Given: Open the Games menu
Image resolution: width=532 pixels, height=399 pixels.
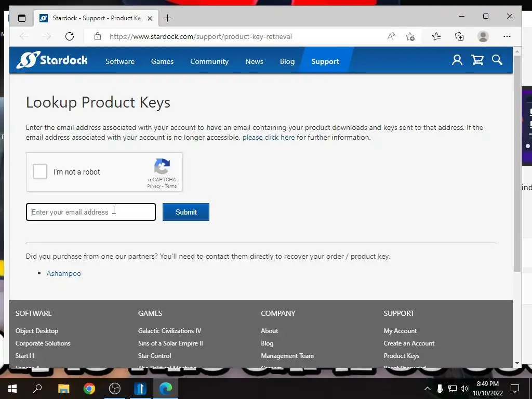Looking at the screenshot, I should [x=162, y=61].
